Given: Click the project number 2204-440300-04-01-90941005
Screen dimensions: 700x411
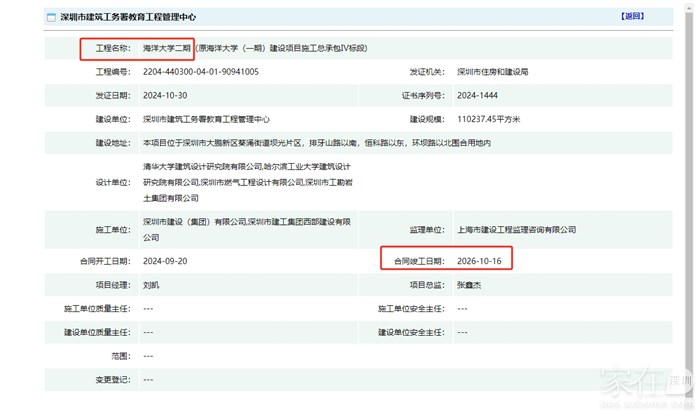Looking at the screenshot, I should point(201,72).
